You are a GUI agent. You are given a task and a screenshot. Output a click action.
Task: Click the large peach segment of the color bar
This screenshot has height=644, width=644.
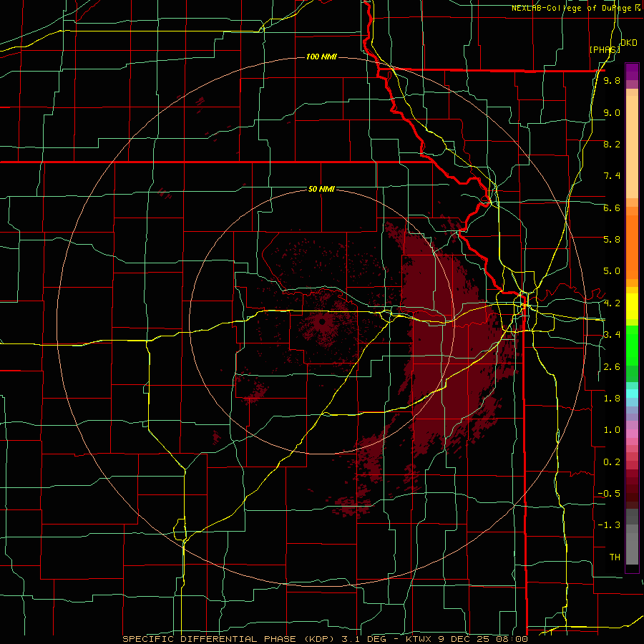click(x=632, y=147)
